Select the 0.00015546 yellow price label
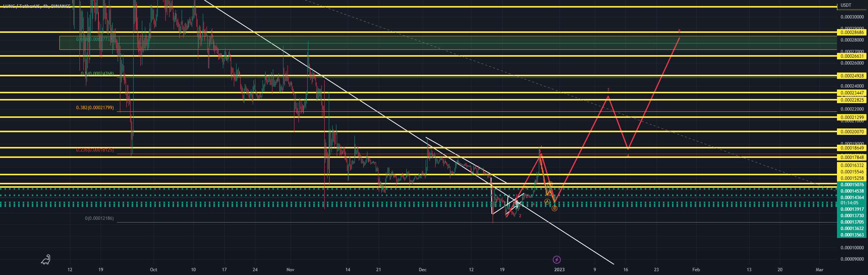Viewport: 868px width, 275px height. [x=851, y=172]
